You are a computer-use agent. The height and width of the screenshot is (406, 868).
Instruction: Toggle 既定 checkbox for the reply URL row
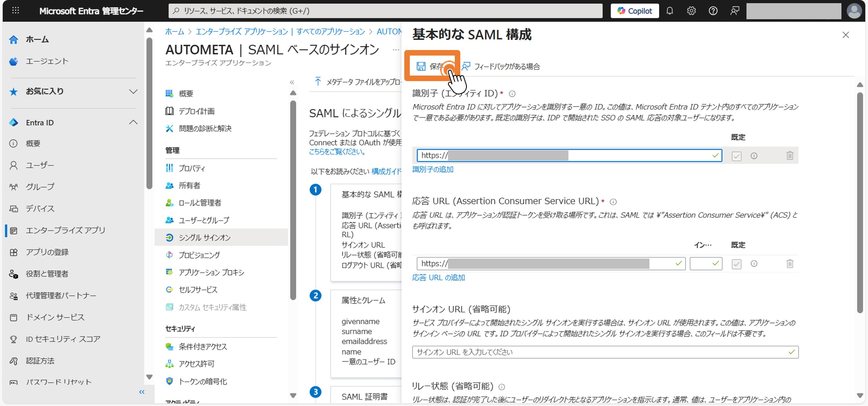click(x=736, y=264)
